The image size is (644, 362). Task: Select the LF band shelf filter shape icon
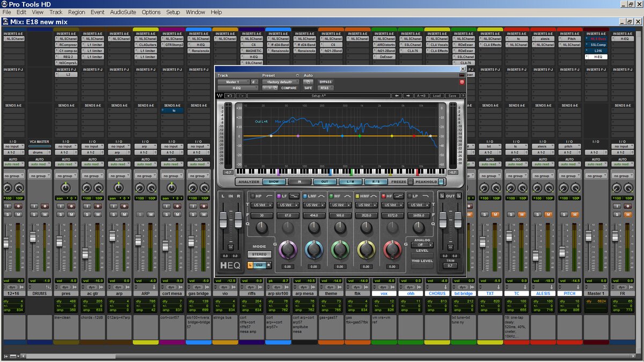[295, 196]
